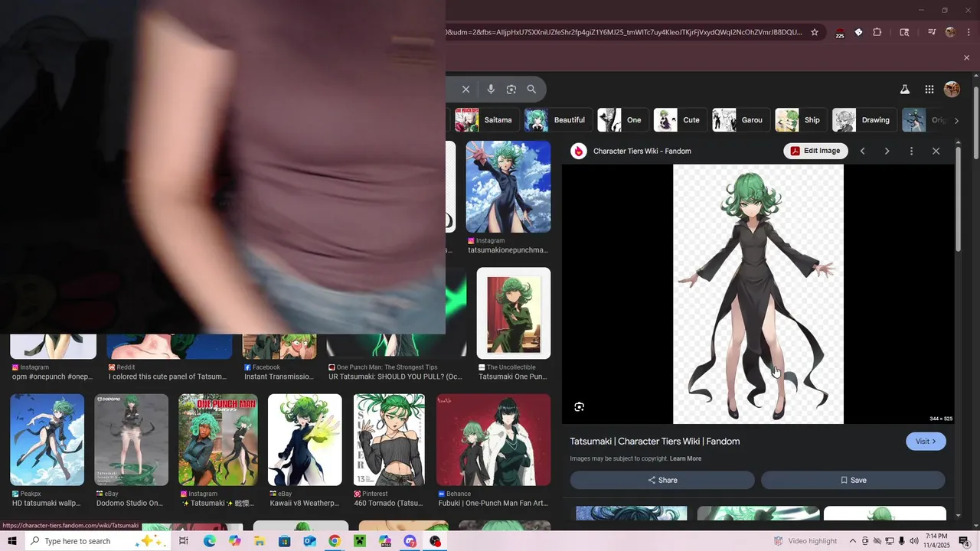This screenshot has width=980, height=551.
Task: Share the Tatsumaki image
Action: tap(662, 480)
